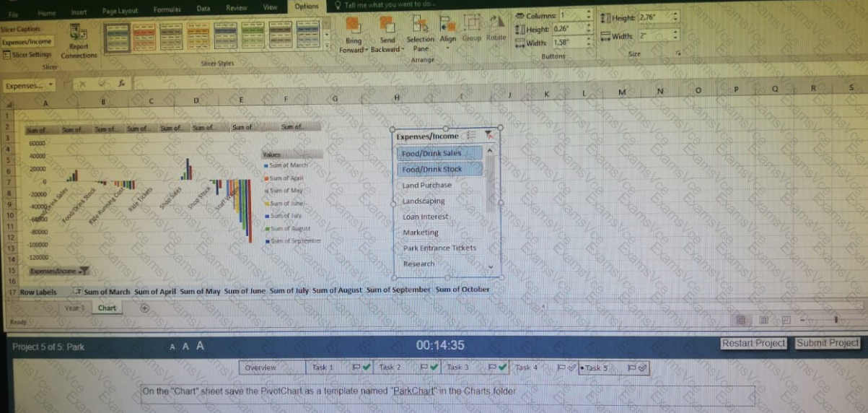Click the Restart Project button
The width and height of the screenshot is (868, 413).
click(753, 343)
